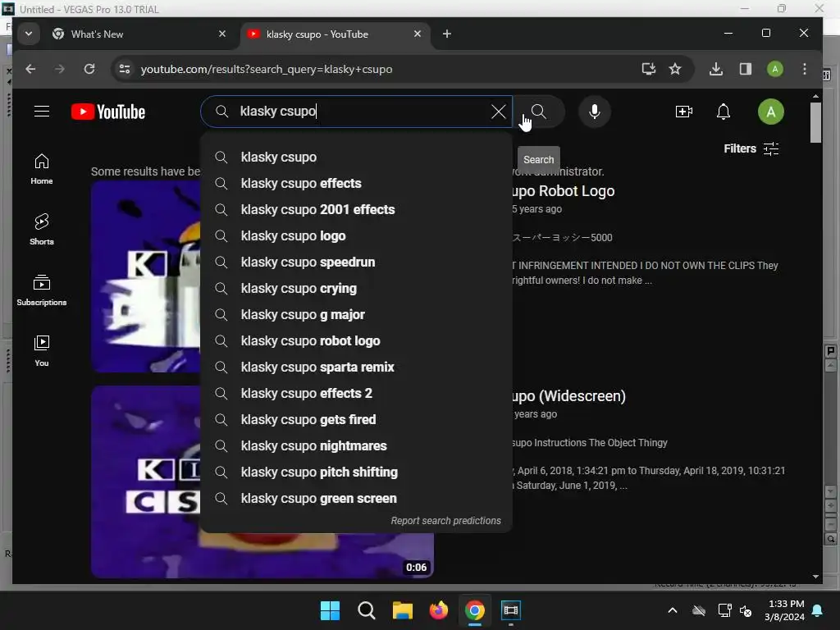Viewport: 840px width, 630px height.
Task: Select suggestion "klasky csupo pitch shifting"
Action: pyautogui.click(x=356, y=472)
